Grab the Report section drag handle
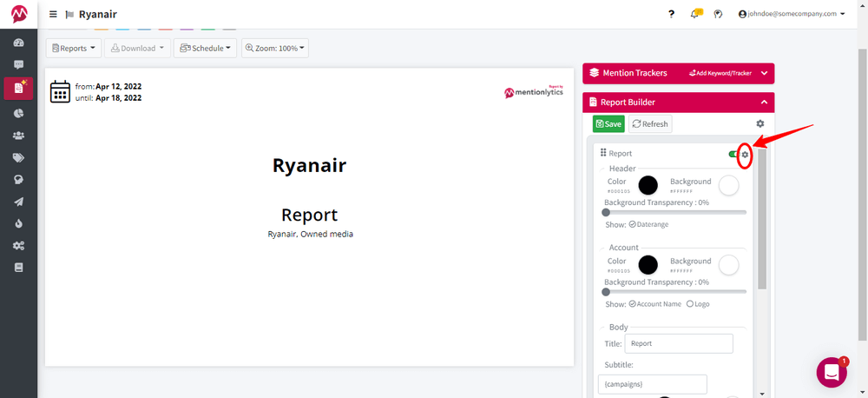868x398 pixels. point(603,153)
